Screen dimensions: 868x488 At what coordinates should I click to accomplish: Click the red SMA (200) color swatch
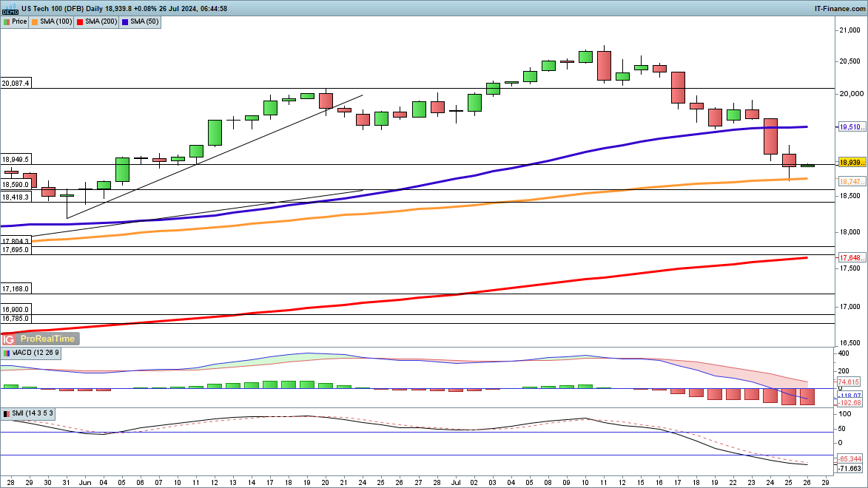[x=80, y=22]
